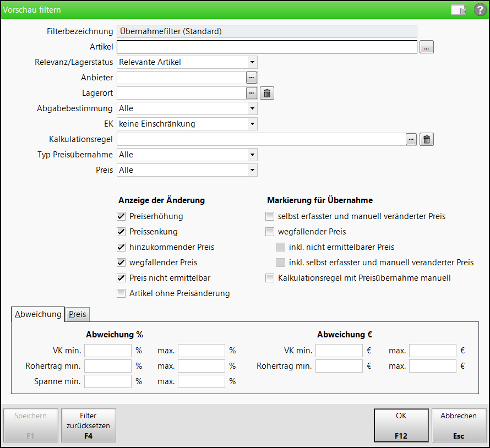Switch to the Preis tab
490x448 pixels.
[x=77, y=314]
